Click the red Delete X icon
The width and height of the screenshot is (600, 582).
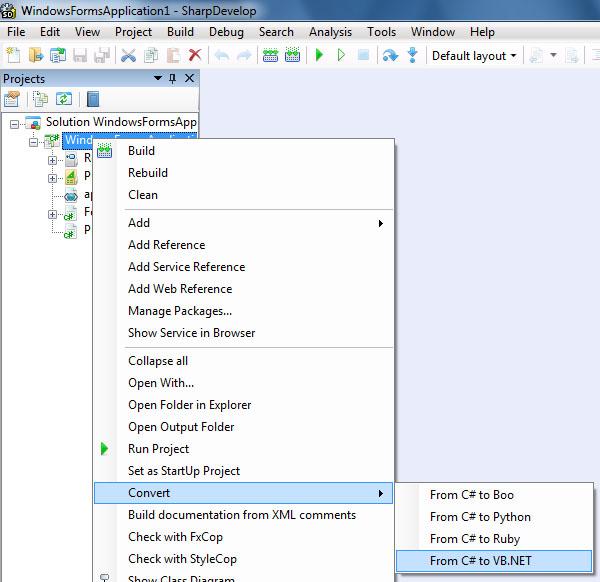click(x=195, y=55)
